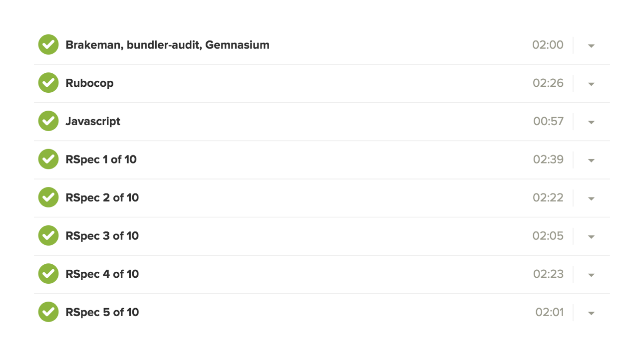Select the RSpec 4 of 10 job name
644x363 pixels.
[102, 274]
